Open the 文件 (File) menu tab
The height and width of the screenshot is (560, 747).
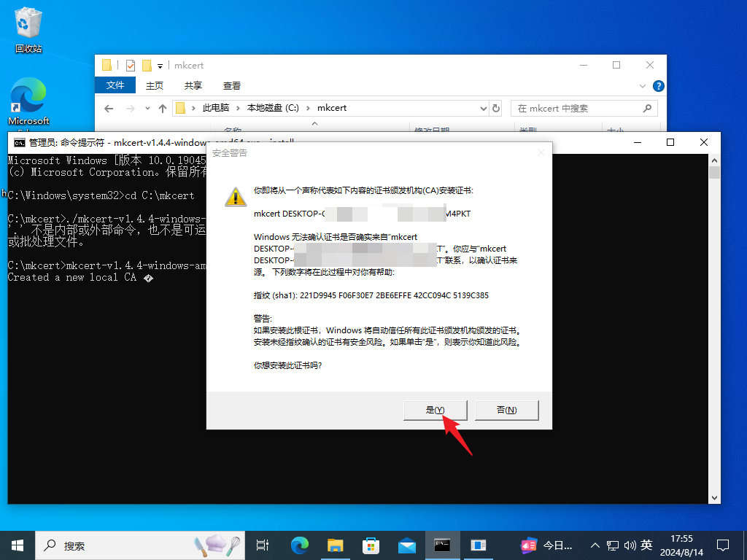(x=115, y=85)
